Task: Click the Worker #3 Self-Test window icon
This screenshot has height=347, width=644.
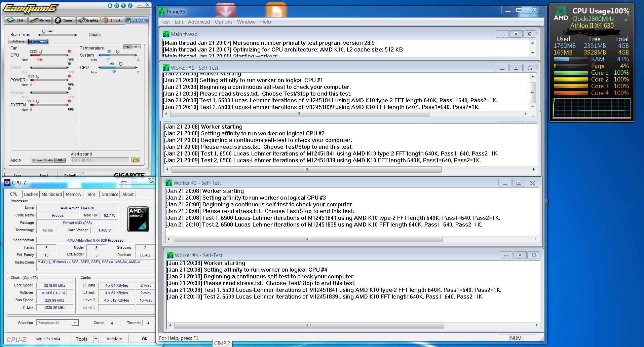Action: (x=169, y=183)
